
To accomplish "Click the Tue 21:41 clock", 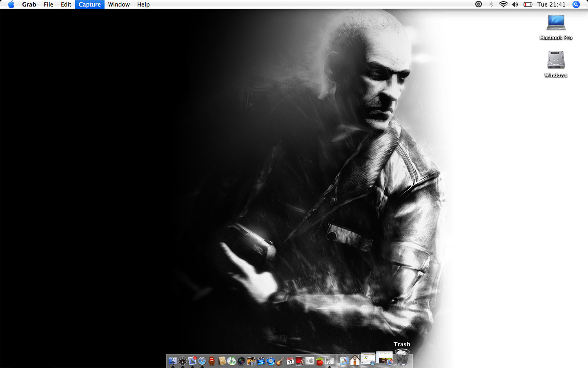I will tap(551, 4).
